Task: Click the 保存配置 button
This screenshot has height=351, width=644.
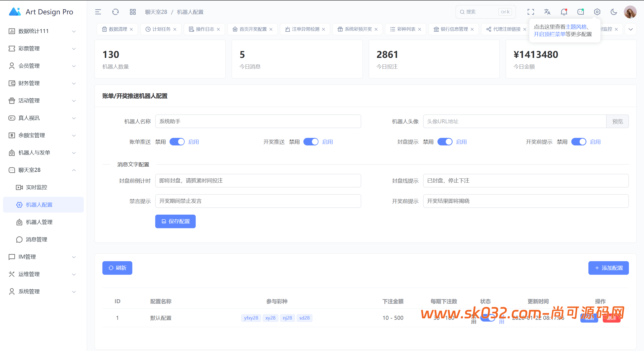Action: point(175,221)
